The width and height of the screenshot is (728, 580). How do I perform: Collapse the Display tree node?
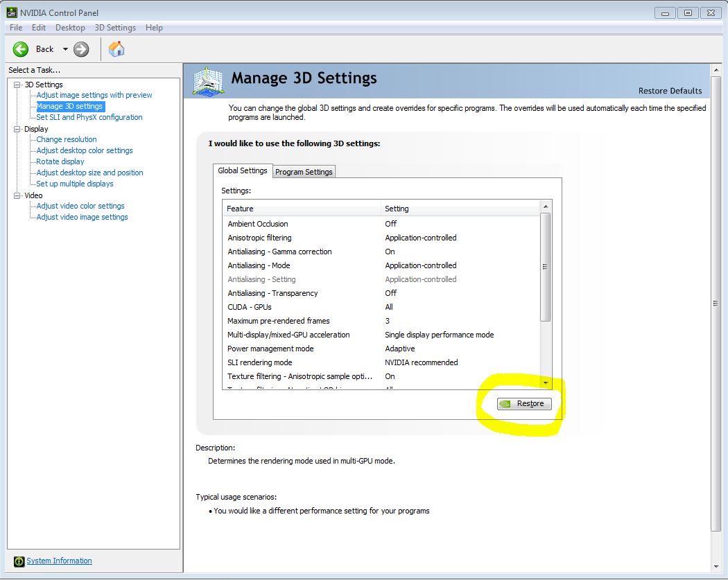click(17, 129)
